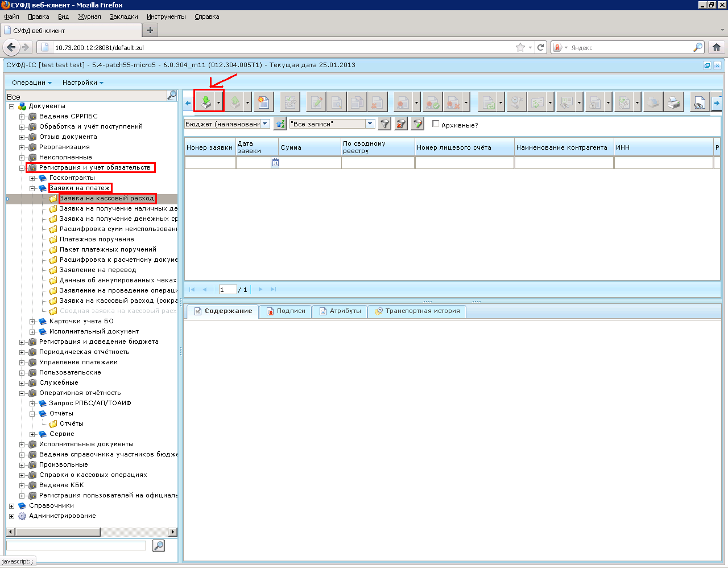Viewport: 728px width, 568px height.
Task: Click the verify signature green-check icon
Action: pyautogui.click(x=433, y=102)
